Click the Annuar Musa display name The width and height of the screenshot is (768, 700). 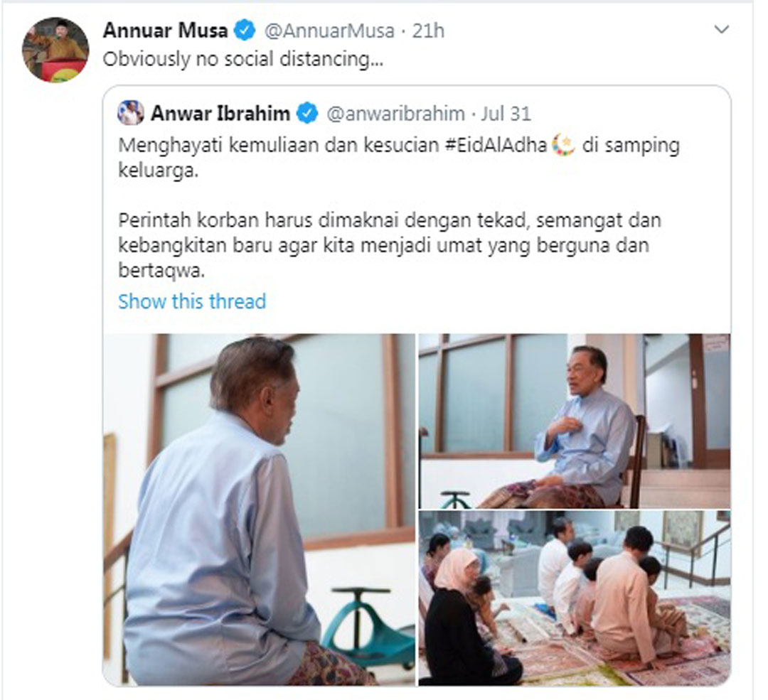(166, 31)
